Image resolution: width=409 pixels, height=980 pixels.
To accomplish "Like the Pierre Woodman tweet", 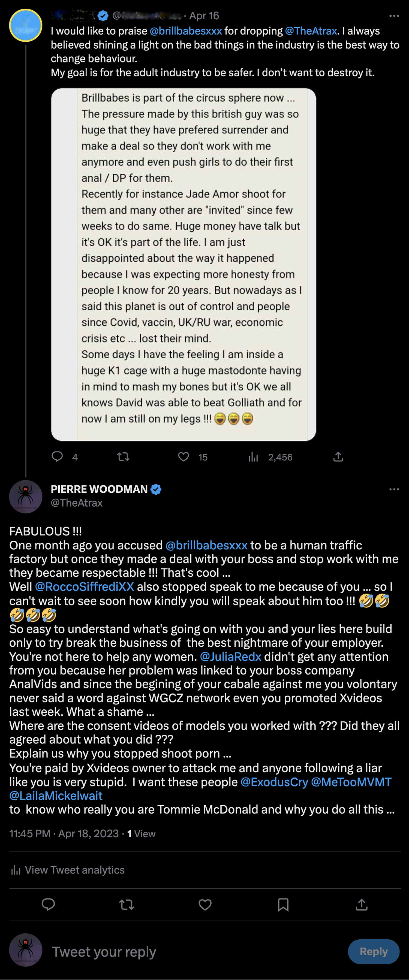I will 205,904.
